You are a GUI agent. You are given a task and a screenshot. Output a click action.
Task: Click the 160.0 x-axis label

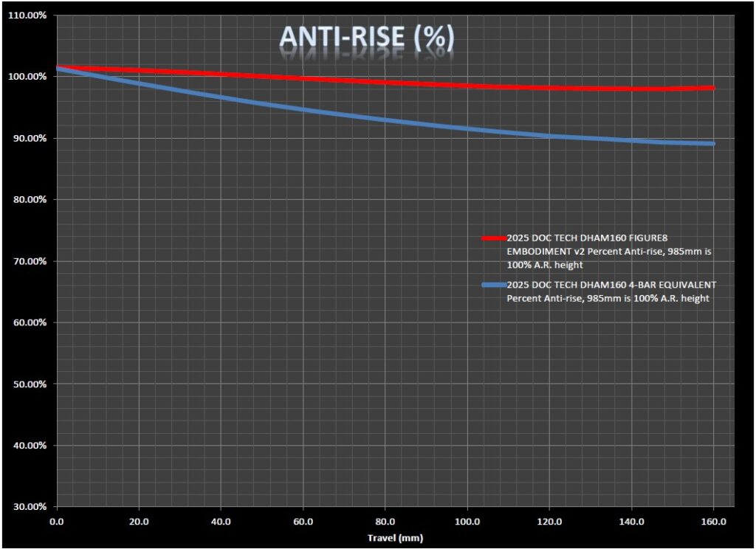click(x=712, y=521)
